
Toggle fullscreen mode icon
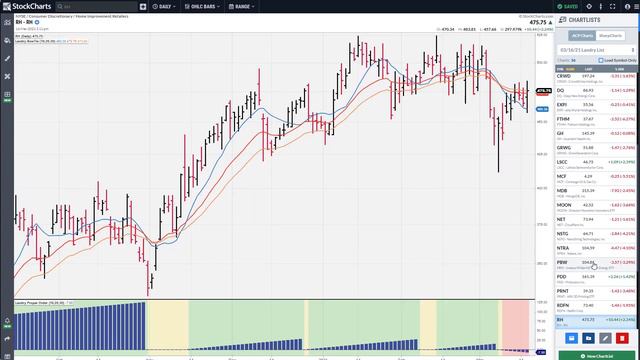(613, 7)
